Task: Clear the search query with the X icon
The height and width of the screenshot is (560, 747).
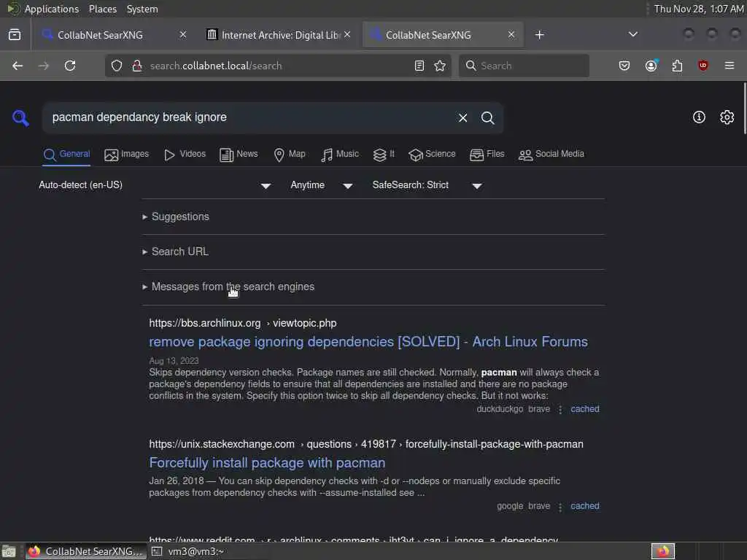Action: 462,117
